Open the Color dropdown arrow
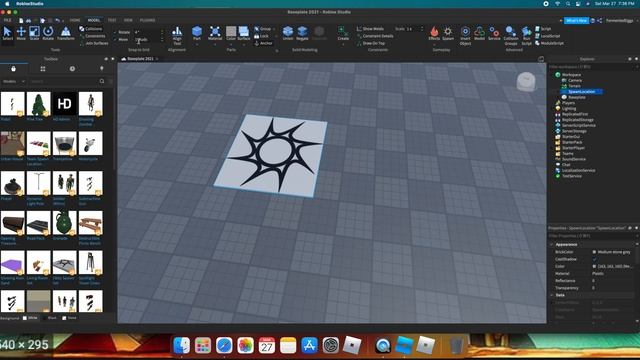The height and width of the screenshot is (360, 640). pyautogui.click(x=231, y=44)
